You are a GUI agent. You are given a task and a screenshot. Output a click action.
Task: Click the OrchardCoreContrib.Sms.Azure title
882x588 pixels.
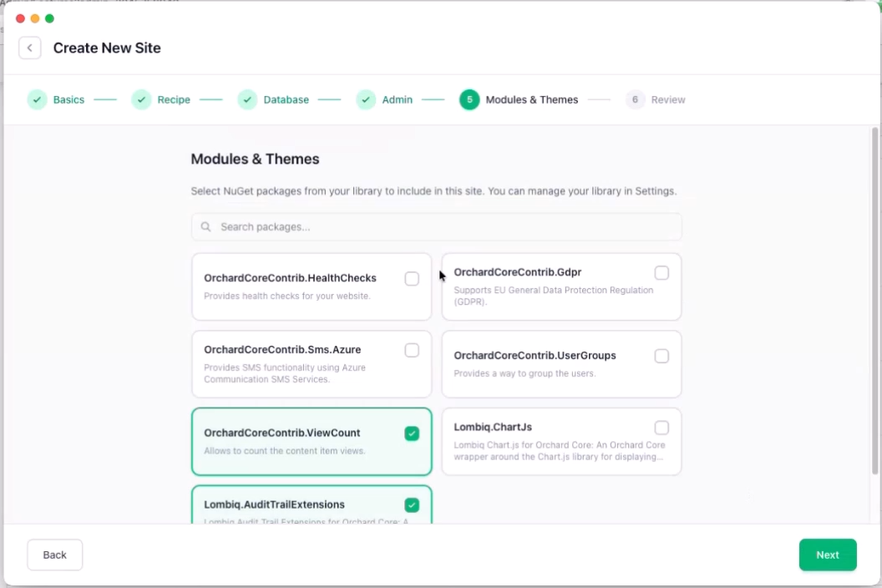click(282, 349)
